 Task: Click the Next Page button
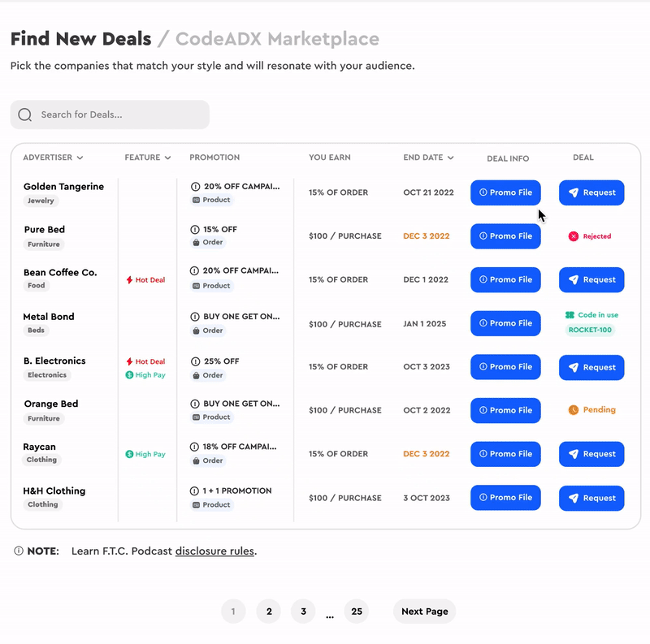pos(424,612)
